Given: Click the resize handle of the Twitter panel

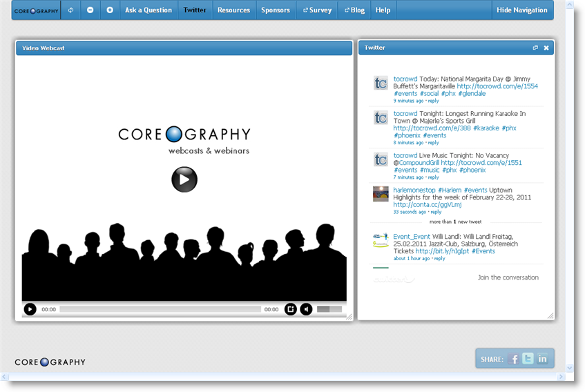Looking at the screenshot, I should click(x=550, y=316).
